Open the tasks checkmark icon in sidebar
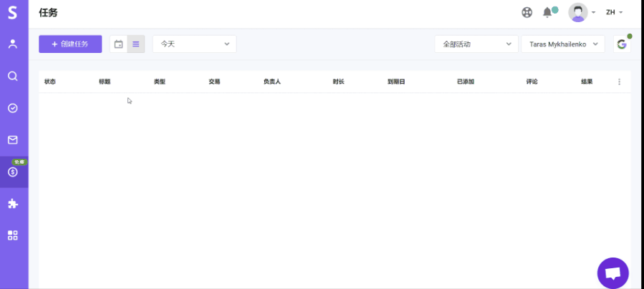Viewport: 644px width, 289px height. pos(13,108)
